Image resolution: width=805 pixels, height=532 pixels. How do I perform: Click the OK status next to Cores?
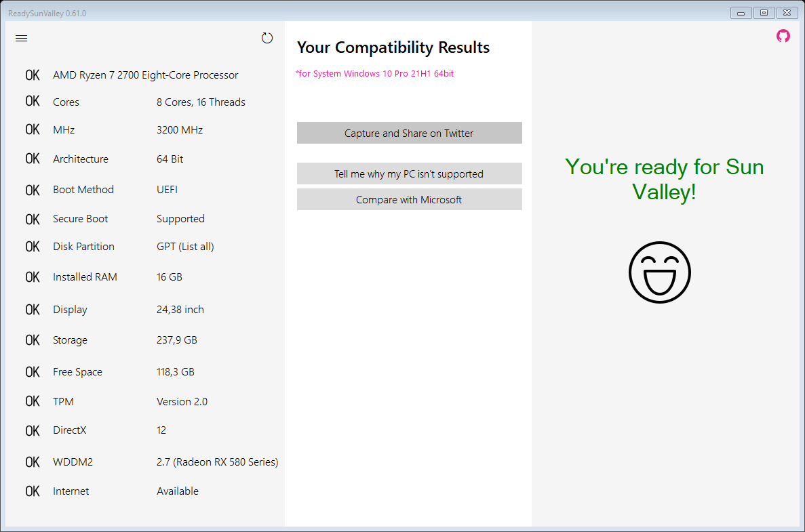pos(33,101)
